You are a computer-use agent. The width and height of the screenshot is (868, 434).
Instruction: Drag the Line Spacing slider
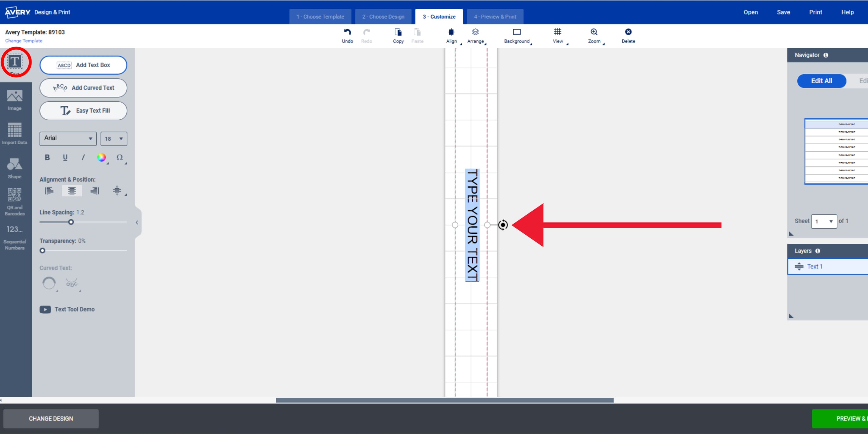tap(70, 221)
